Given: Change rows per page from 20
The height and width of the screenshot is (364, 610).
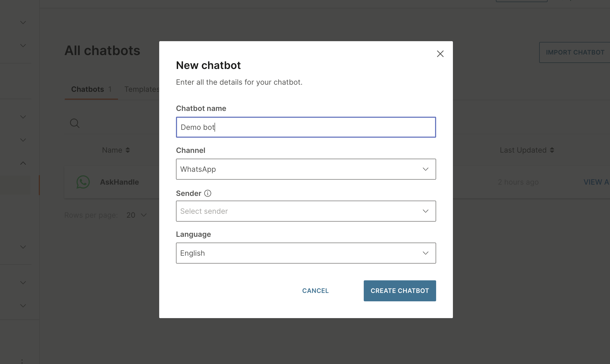Looking at the screenshot, I should point(136,215).
